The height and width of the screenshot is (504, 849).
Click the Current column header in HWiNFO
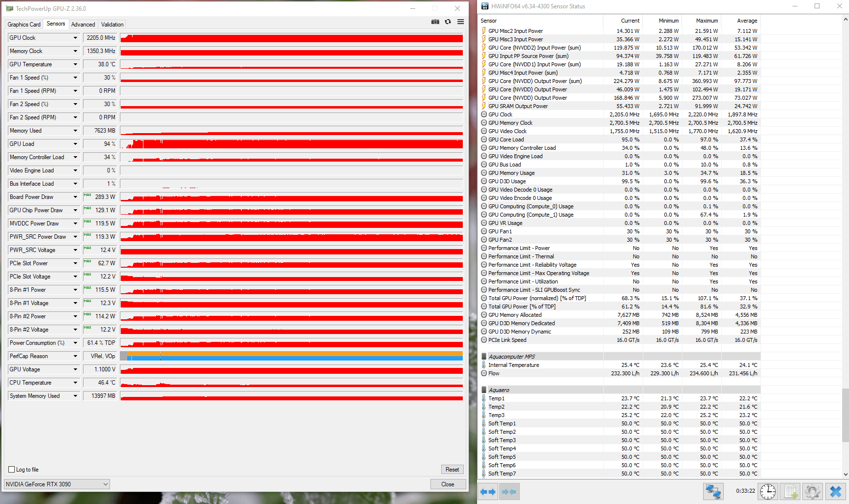[623, 21]
